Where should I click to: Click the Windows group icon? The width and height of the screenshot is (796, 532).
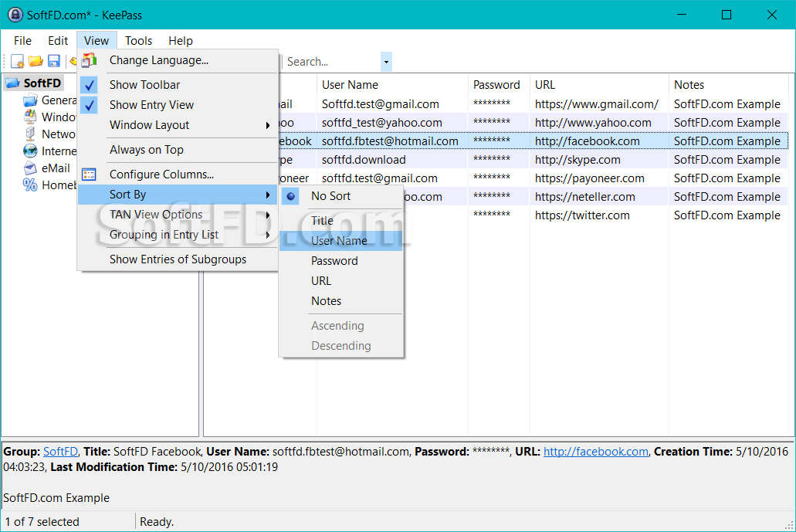30,117
